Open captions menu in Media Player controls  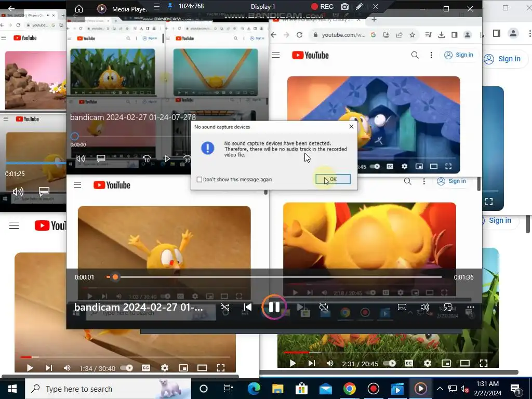pyautogui.click(x=402, y=308)
